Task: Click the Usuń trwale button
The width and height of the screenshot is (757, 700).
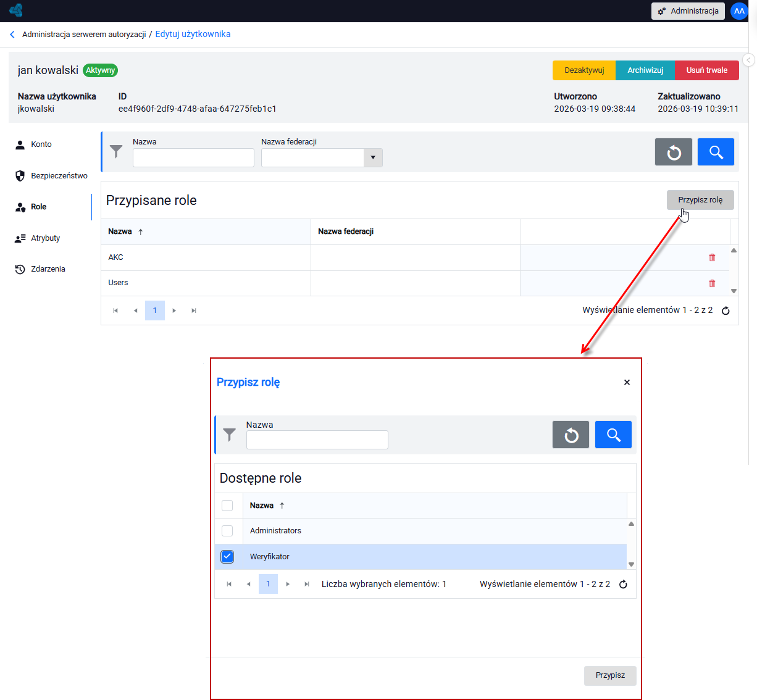Action: pos(707,70)
